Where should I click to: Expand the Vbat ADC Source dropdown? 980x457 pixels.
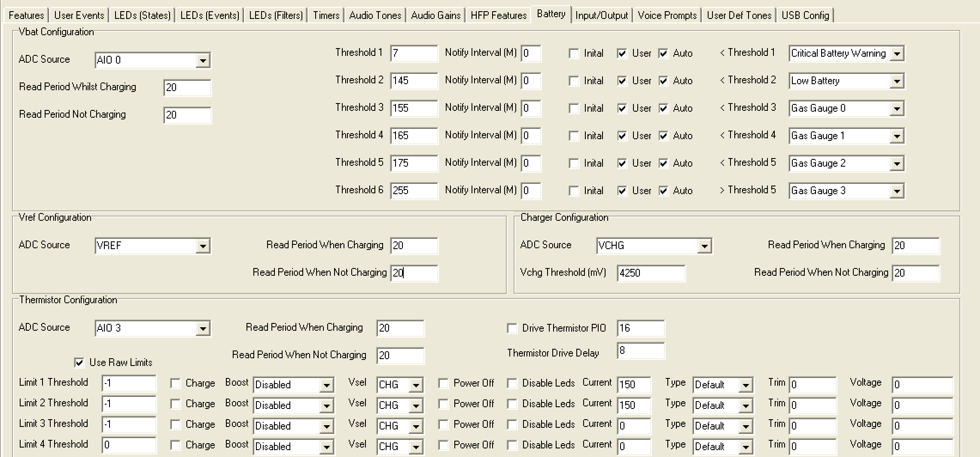click(x=203, y=60)
